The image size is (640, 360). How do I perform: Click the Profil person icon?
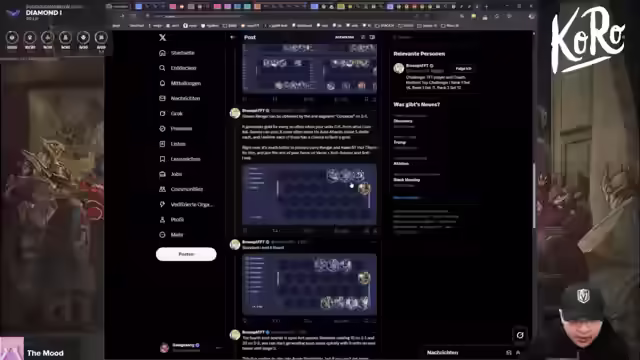click(x=162, y=219)
